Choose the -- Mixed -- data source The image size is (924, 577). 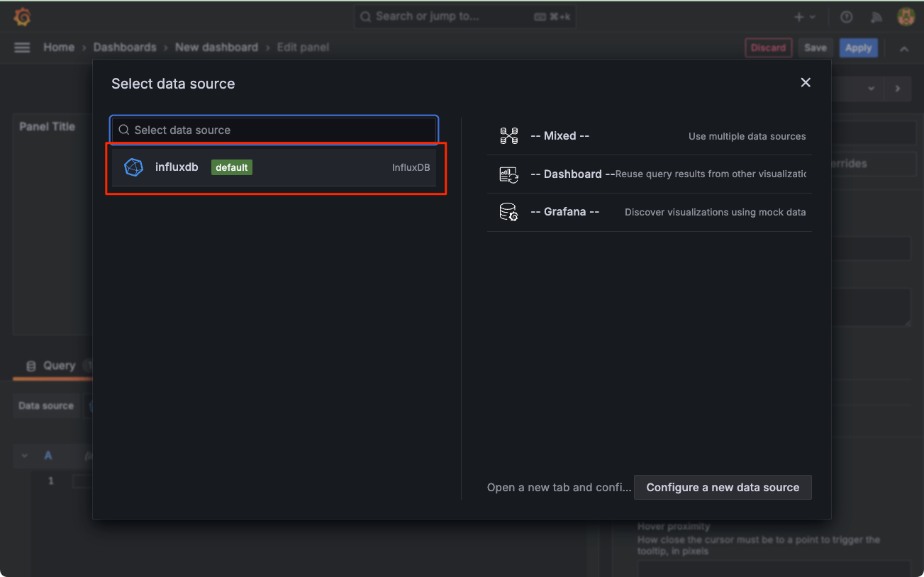(x=650, y=136)
